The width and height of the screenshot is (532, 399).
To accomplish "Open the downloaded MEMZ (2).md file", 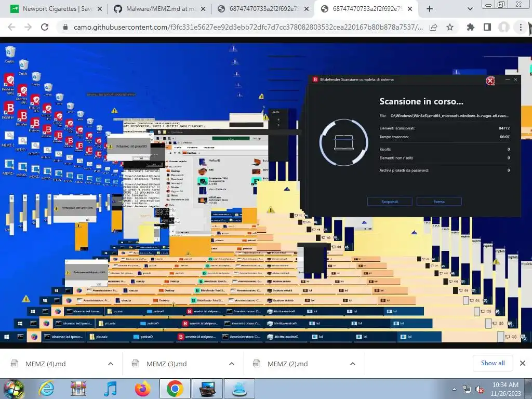I will pos(288,364).
